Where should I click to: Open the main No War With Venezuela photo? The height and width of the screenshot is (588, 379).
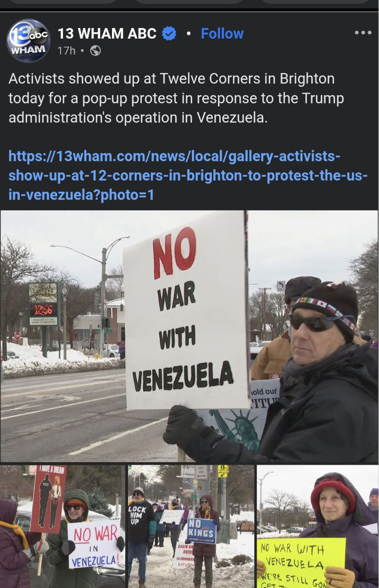[189, 336]
